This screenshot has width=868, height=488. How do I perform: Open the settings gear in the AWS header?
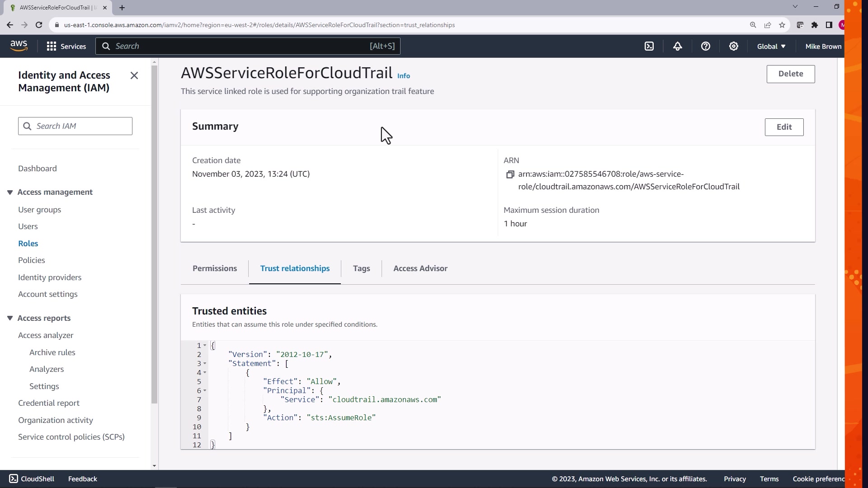click(x=733, y=46)
